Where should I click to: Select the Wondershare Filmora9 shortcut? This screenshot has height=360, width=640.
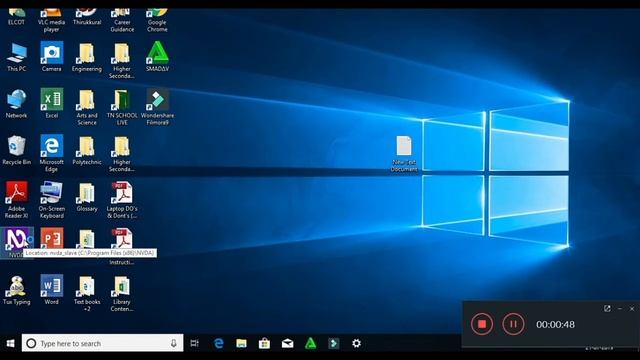(158, 107)
